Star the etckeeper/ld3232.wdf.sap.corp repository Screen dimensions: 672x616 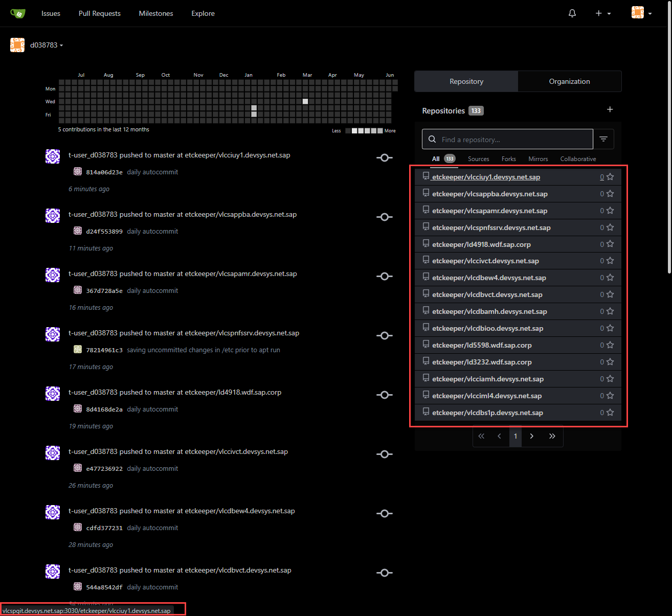(x=610, y=362)
